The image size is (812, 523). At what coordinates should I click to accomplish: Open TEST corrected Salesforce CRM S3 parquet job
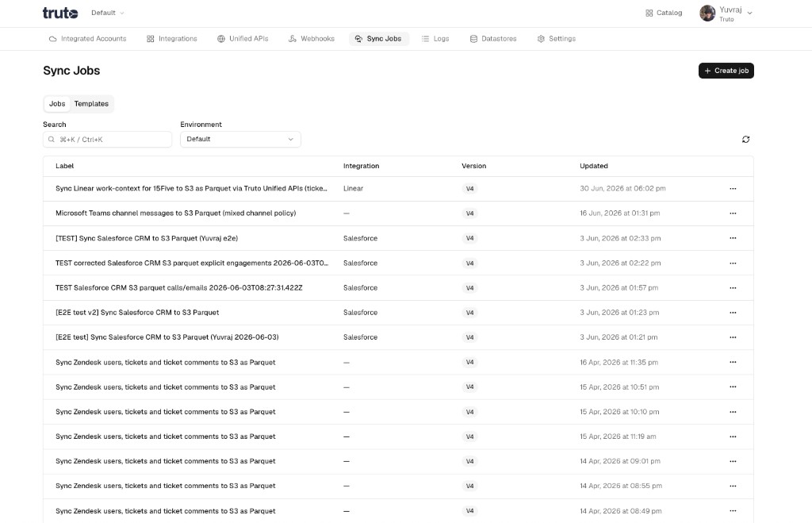tap(192, 263)
